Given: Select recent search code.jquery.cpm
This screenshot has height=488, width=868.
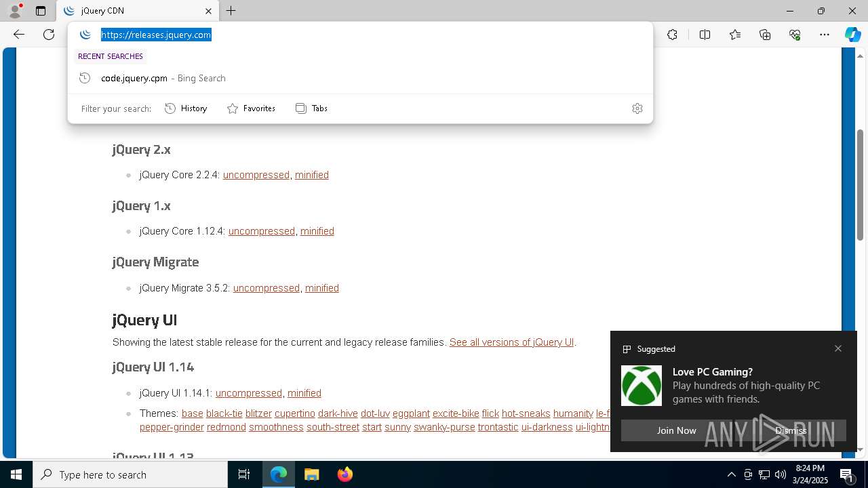Looking at the screenshot, I should tap(360, 78).
